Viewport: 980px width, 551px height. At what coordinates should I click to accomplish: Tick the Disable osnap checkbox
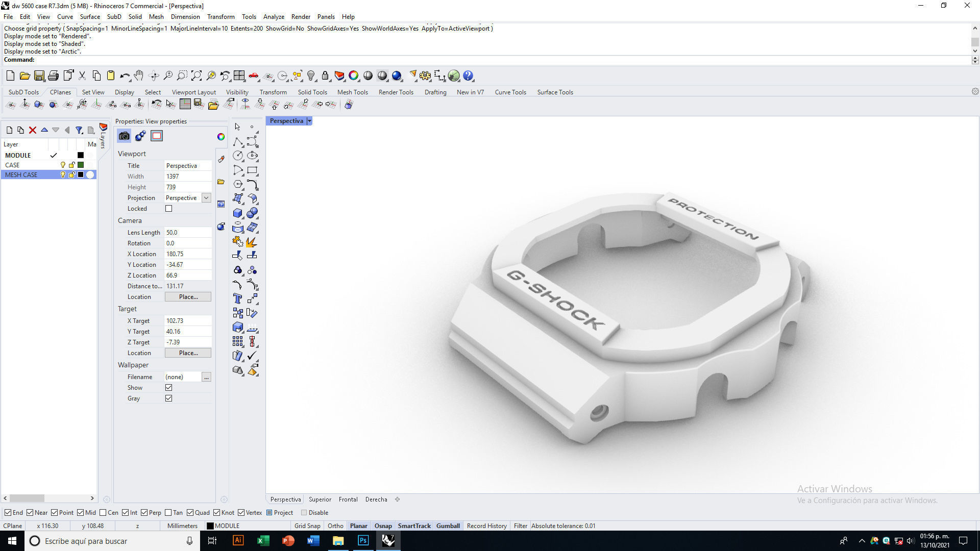(304, 513)
